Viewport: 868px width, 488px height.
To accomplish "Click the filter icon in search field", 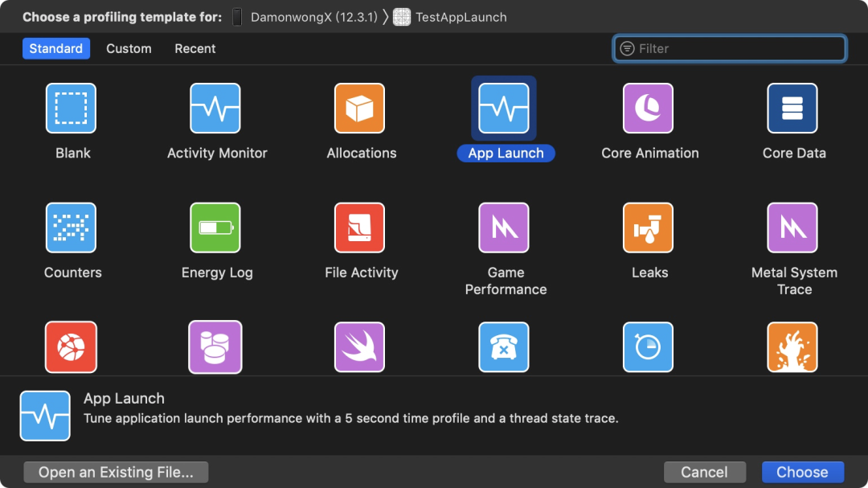I will (627, 49).
